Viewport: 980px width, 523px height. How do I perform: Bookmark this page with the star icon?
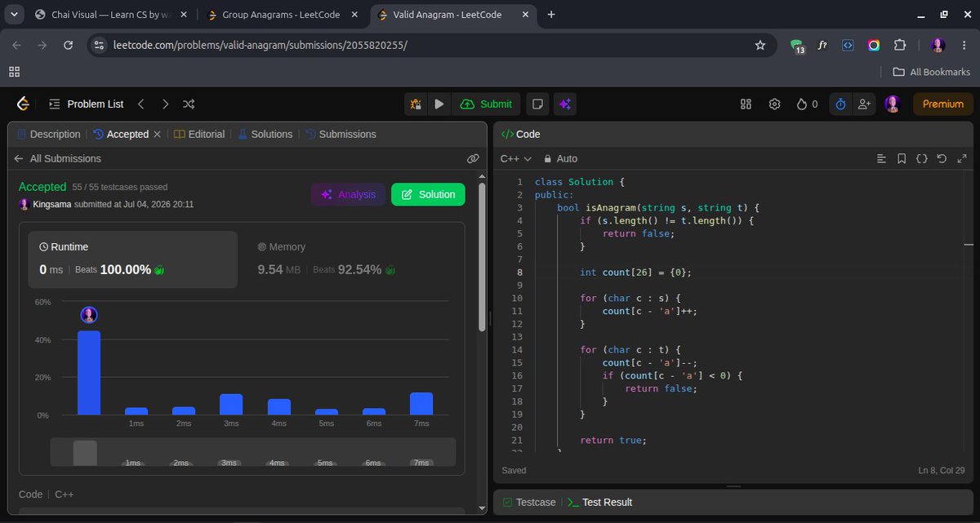(x=760, y=45)
